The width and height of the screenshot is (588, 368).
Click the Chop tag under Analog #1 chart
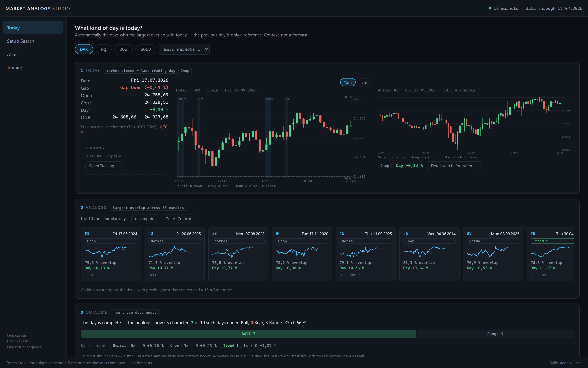[385, 166]
